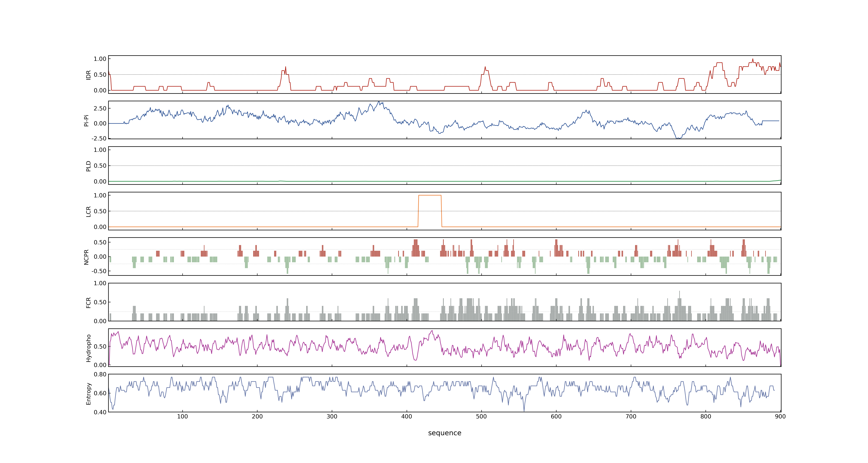The width and height of the screenshot is (868, 463).
Task: Click the x-axis tick label 300
Action: click(x=332, y=416)
